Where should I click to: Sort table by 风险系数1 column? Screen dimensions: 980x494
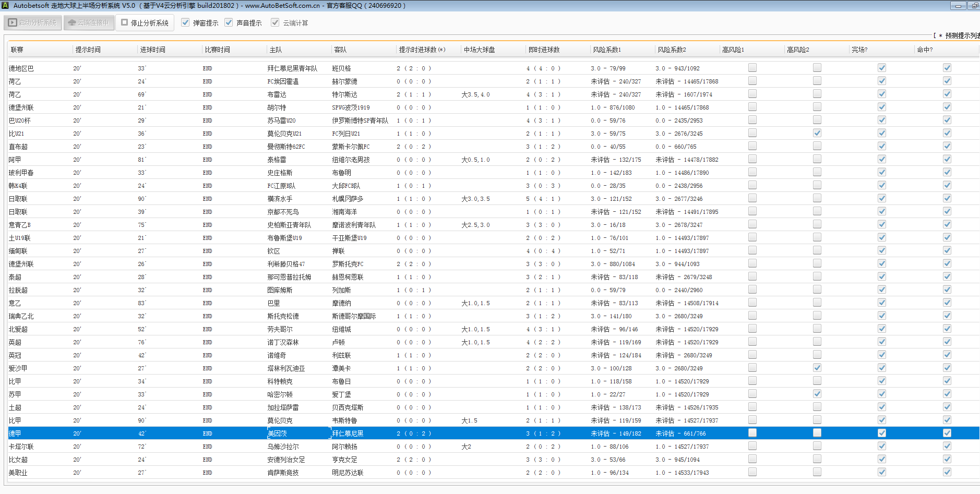(606, 50)
